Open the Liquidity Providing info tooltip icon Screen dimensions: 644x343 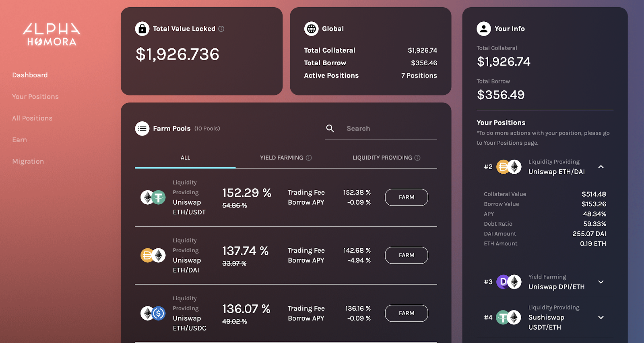(x=417, y=158)
